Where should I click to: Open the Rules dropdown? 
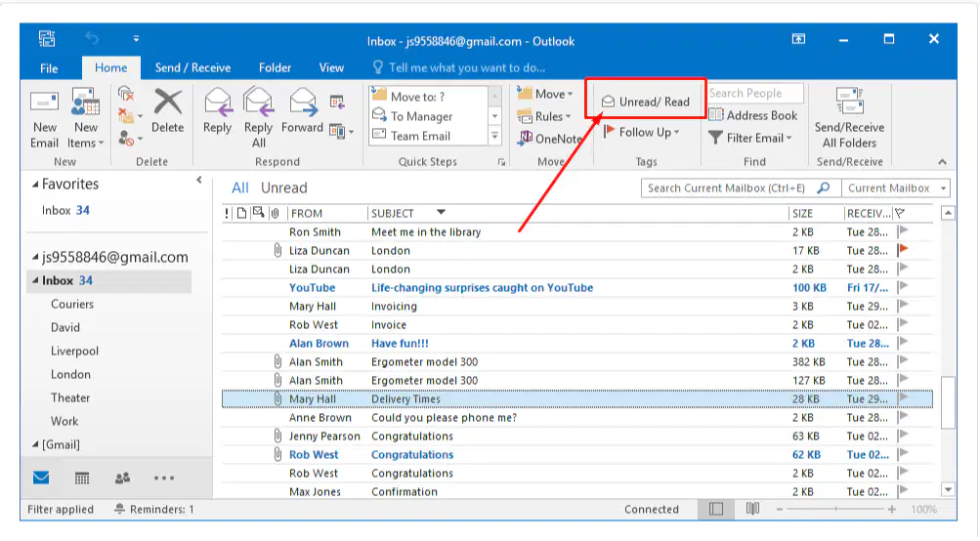544,116
